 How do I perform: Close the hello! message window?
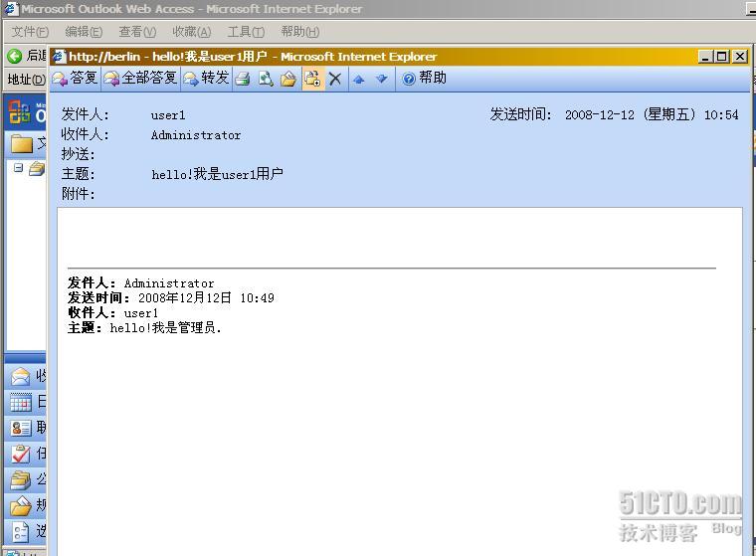pyautogui.click(x=739, y=57)
